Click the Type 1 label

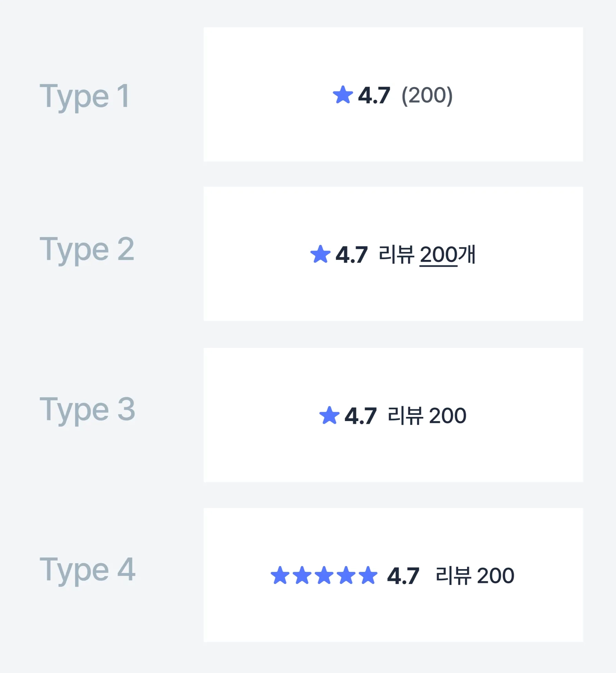[x=85, y=96]
